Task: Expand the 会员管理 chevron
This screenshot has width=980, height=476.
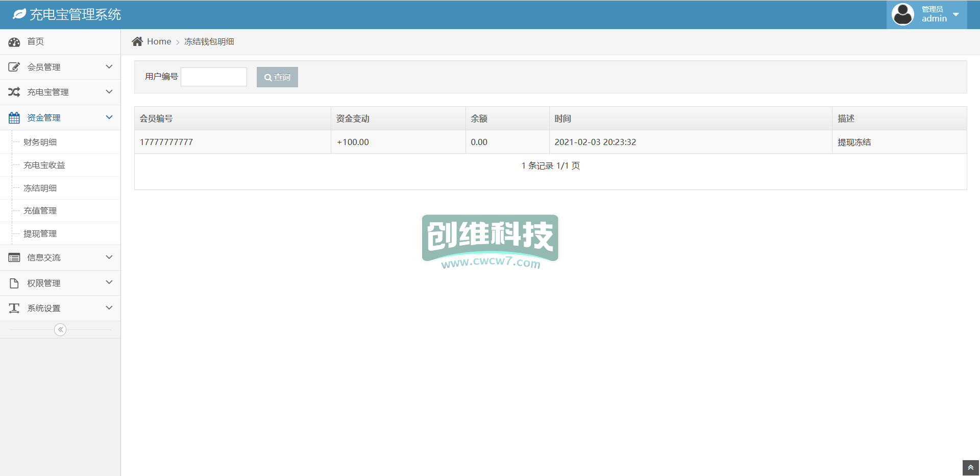Action: [109, 67]
